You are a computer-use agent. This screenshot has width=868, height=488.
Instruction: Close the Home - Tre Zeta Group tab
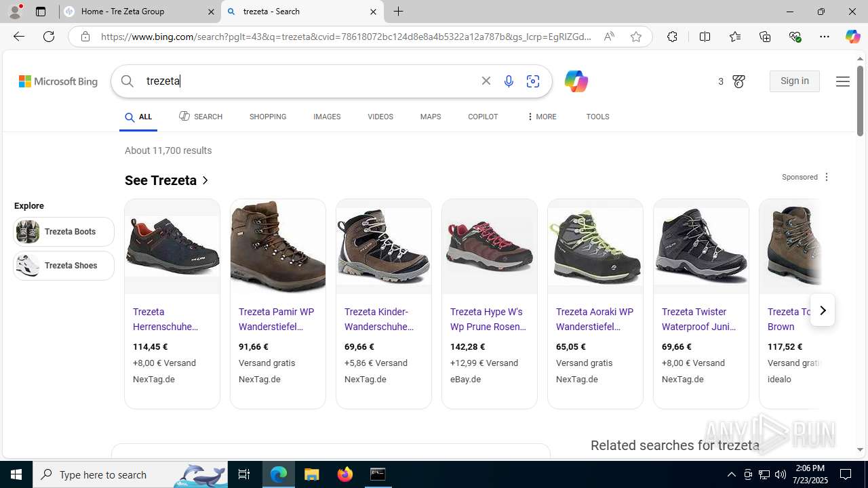pyautogui.click(x=211, y=12)
